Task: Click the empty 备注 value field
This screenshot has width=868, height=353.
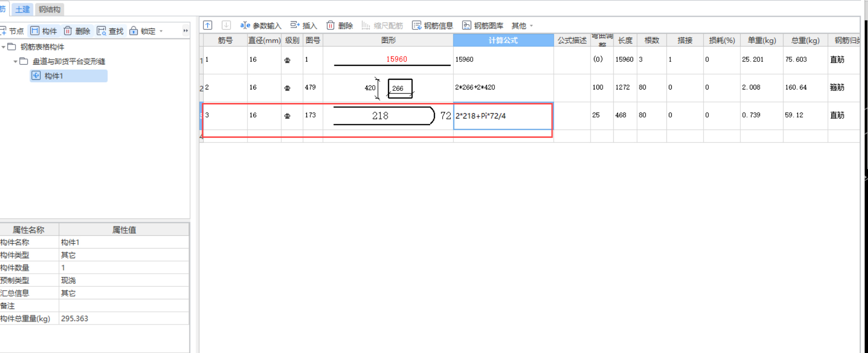Action: [124, 306]
